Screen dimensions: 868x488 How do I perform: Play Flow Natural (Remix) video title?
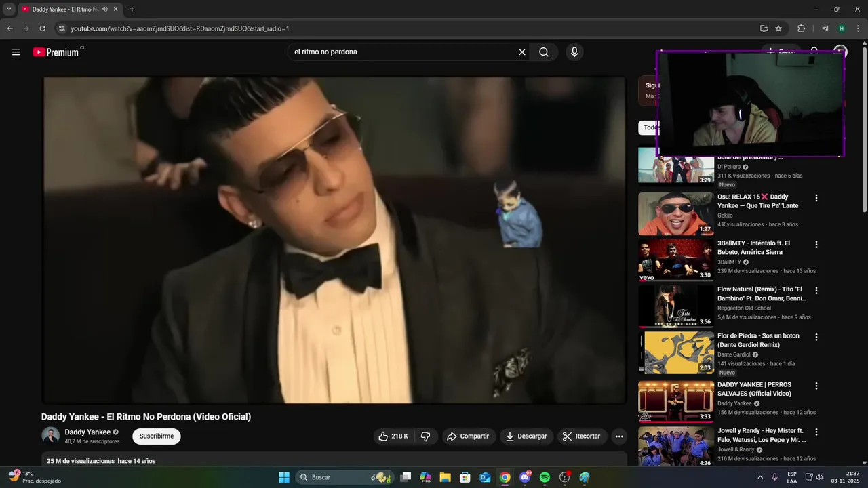(x=762, y=293)
